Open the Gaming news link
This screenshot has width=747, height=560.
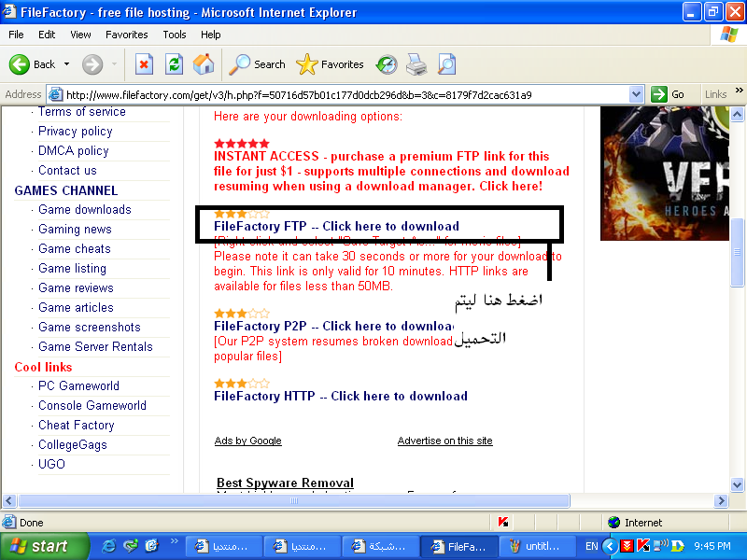[x=75, y=229]
